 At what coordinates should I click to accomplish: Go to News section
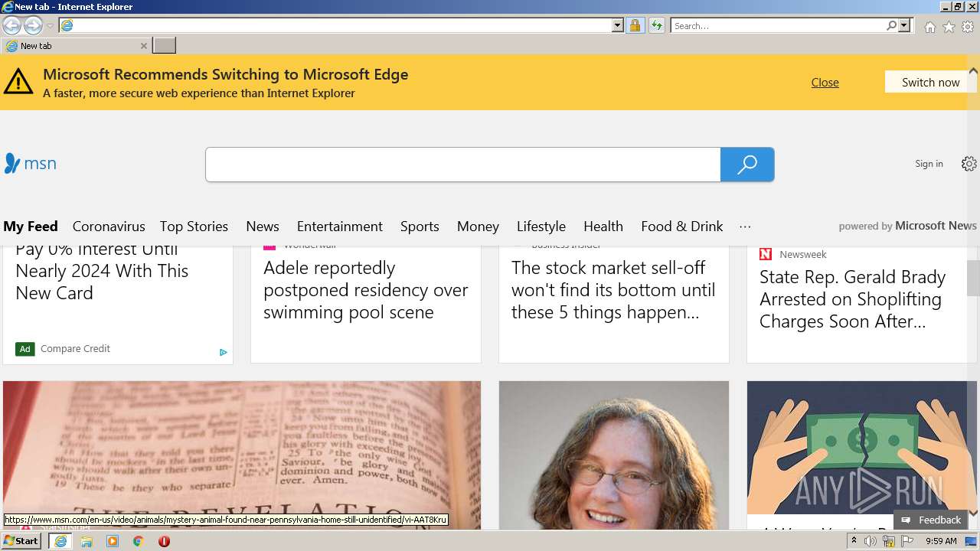click(x=263, y=227)
